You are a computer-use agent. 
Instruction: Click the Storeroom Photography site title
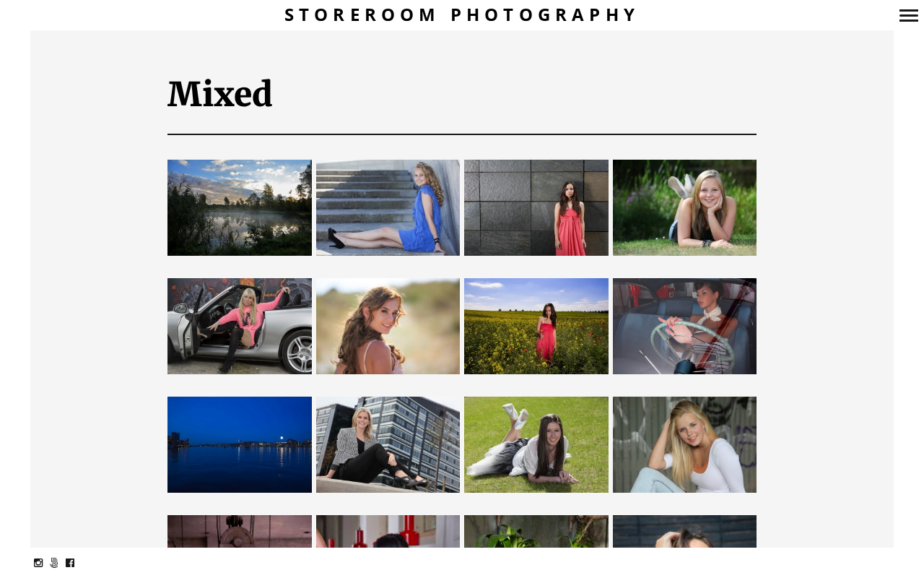click(x=461, y=14)
